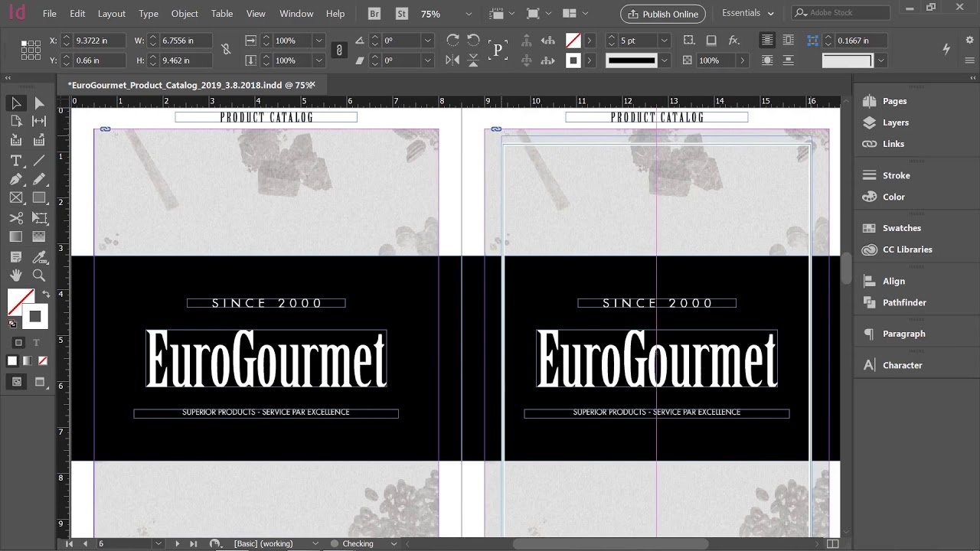The image size is (980, 551).
Task: Select the Hand tool
Action: pos(16,275)
